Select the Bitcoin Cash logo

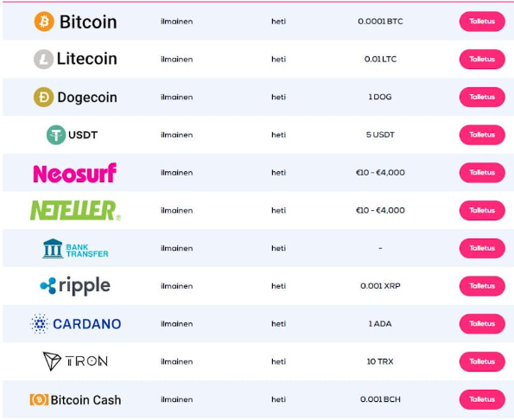pyautogui.click(x=75, y=399)
